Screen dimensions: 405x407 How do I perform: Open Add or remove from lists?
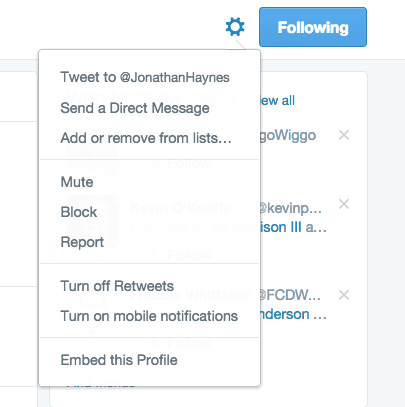[x=146, y=138]
